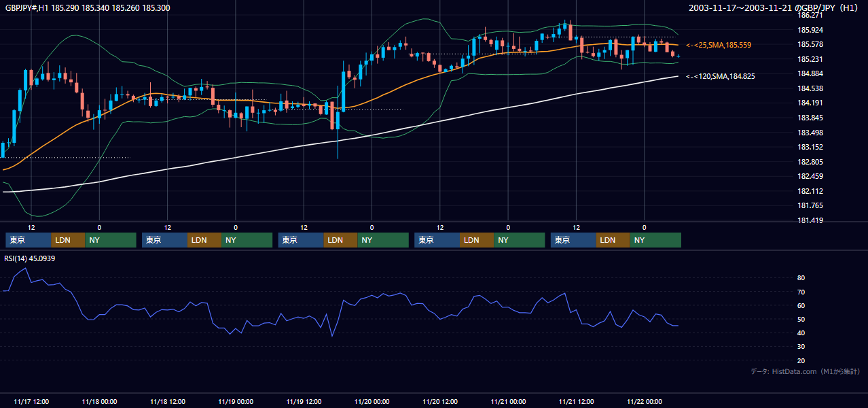The image size is (868, 408).
Task: Select the RSI(14) 45.0939 indicator label
Action: pos(29,258)
